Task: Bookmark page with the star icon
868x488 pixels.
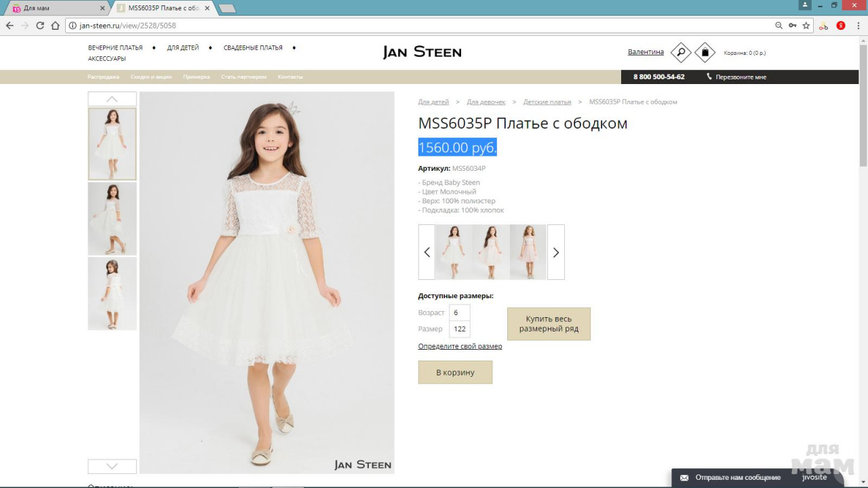Action: tap(806, 26)
